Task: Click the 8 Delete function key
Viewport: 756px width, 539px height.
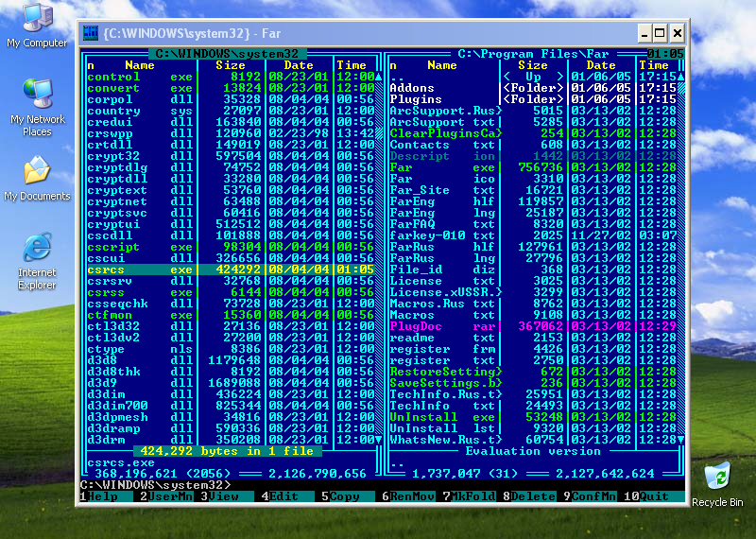Action: coord(529,496)
